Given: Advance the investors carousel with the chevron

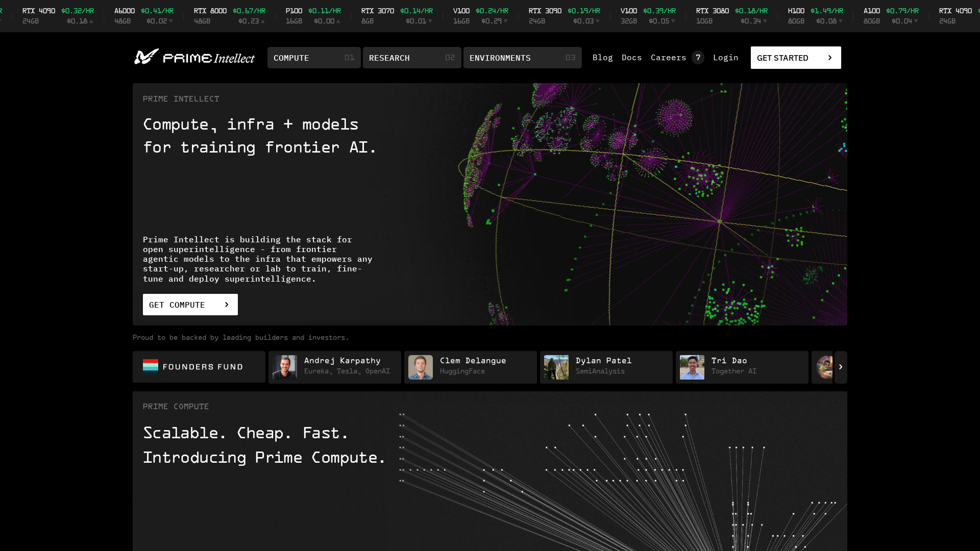Looking at the screenshot, I should (x=840, y=367).
